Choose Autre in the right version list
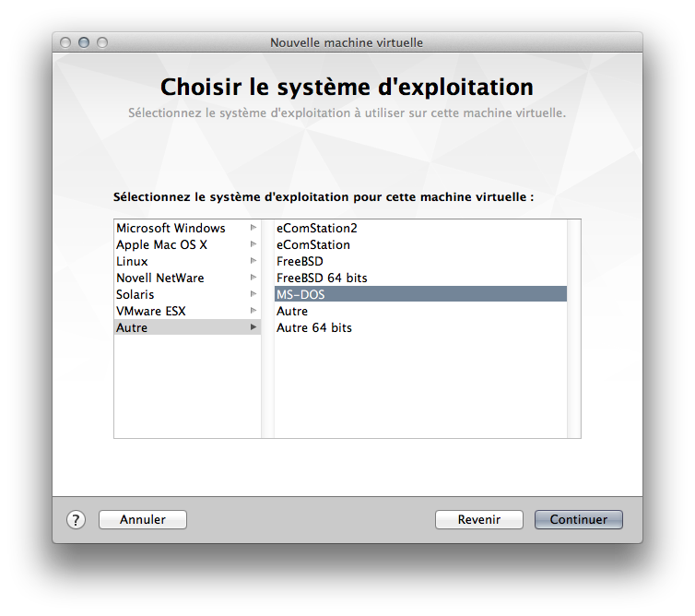This screenshot has height=616, width=695. click(420, 312)
